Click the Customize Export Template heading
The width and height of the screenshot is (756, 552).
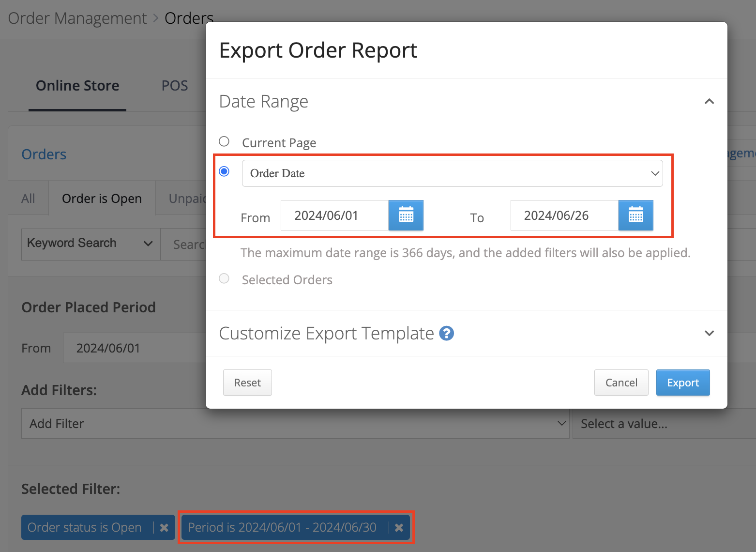coord(327,333)
